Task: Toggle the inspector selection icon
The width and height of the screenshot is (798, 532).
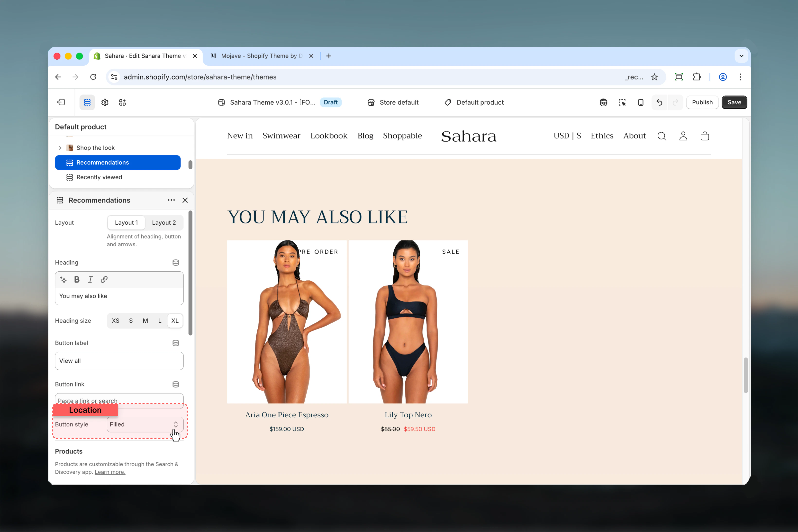Action: [x=622, y=102]
